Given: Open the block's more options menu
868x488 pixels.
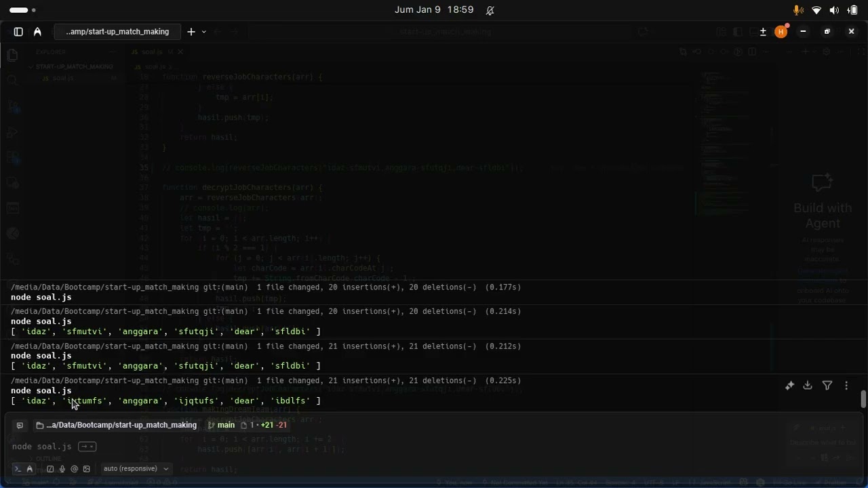Looking at the screenshot, I should 846,386.
